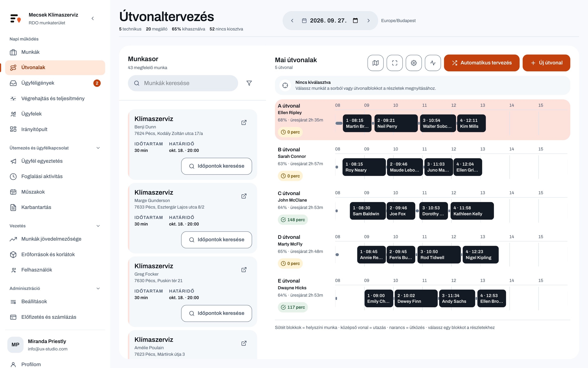Viewport: 588px width, 368px height.
Task: Toggle fullscreen view for routes
Action: pos(395,63)
